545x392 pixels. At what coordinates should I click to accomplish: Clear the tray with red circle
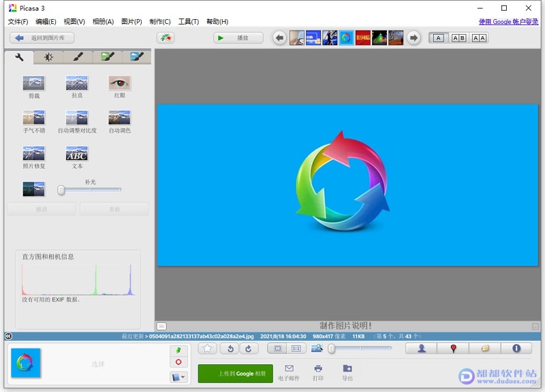[x=178, y=362]
